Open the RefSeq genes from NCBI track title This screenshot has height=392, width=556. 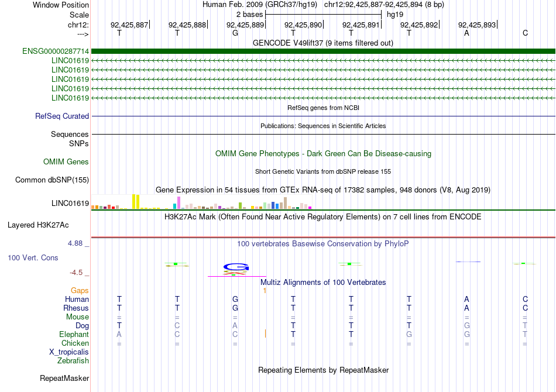tap(323, 108)
